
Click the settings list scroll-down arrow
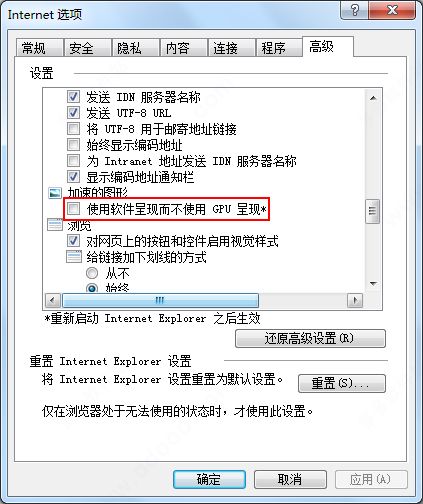373,284
